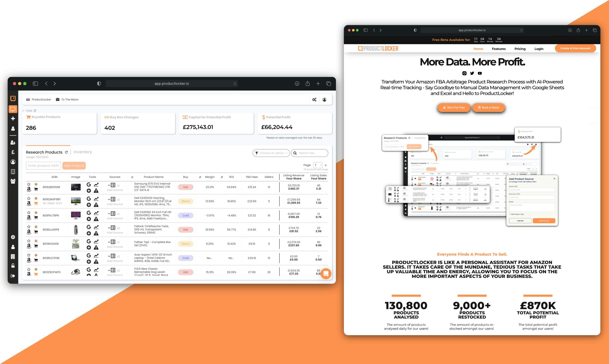Screen dimensions: 609x364
Task: Click the Google search icon for Samsung 870 EVO
Action: tap(89, 184)
